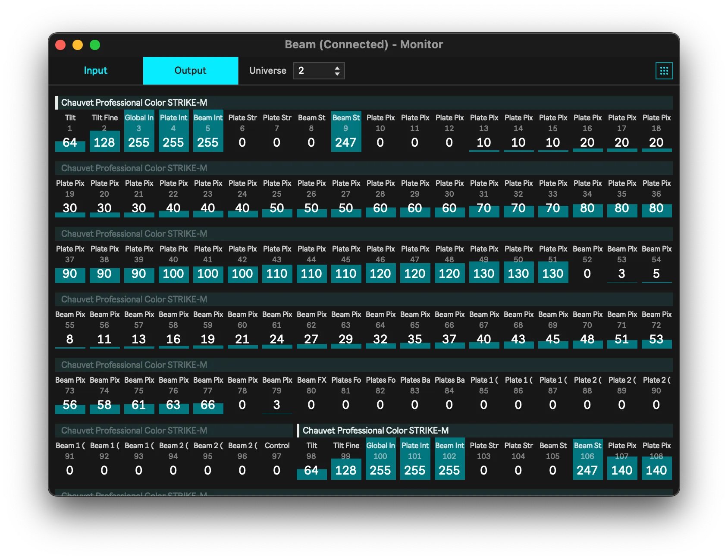The image size is (728, 560).
Task: Select Tilt channel 98 value 64
Action: [311, 459]
